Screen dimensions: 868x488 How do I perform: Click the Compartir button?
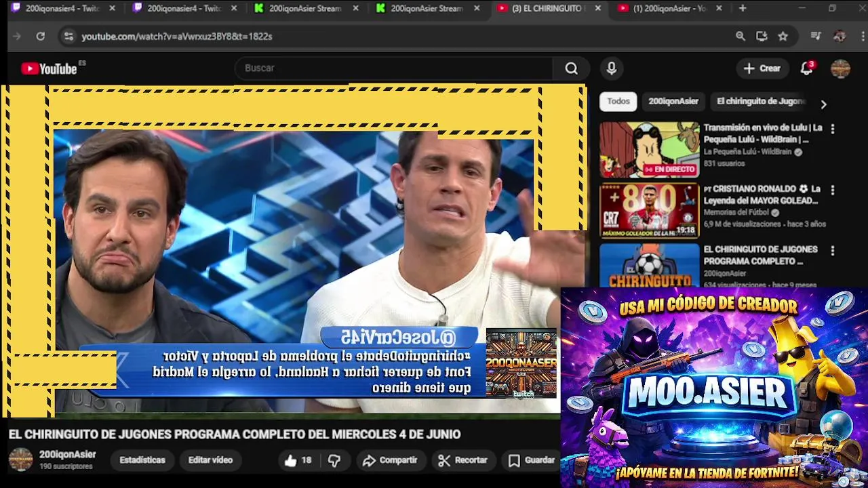click(x=390, y=460)
